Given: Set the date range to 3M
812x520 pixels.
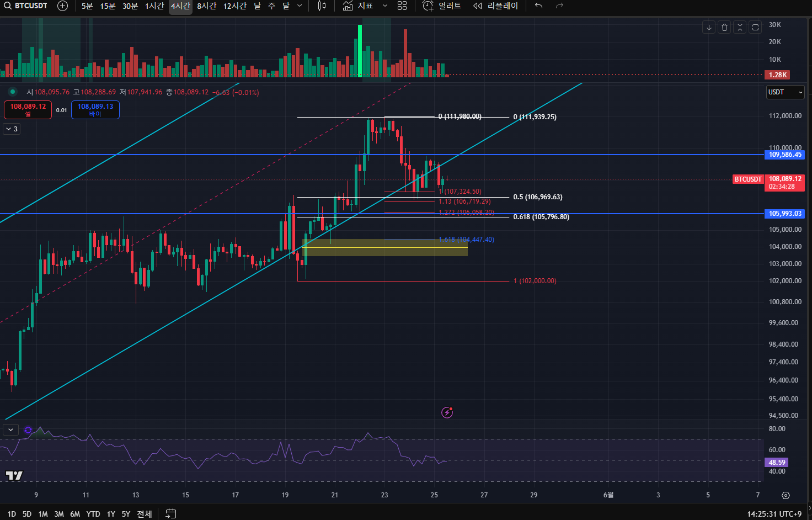Looking at the screenshot, I should [x=59, y=514].
